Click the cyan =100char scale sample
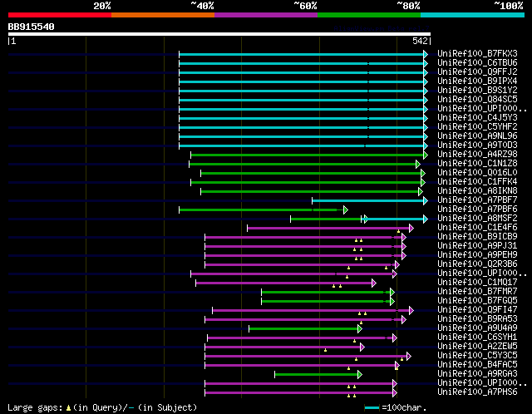Viewport: 532px width, 414px height. coord(372,407)
